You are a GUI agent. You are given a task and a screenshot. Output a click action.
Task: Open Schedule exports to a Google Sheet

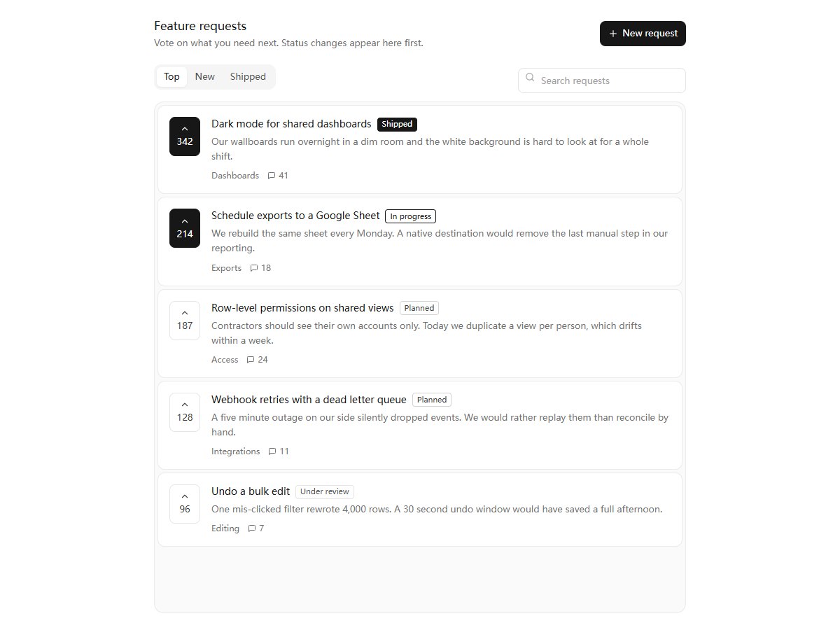pos(295,216)
